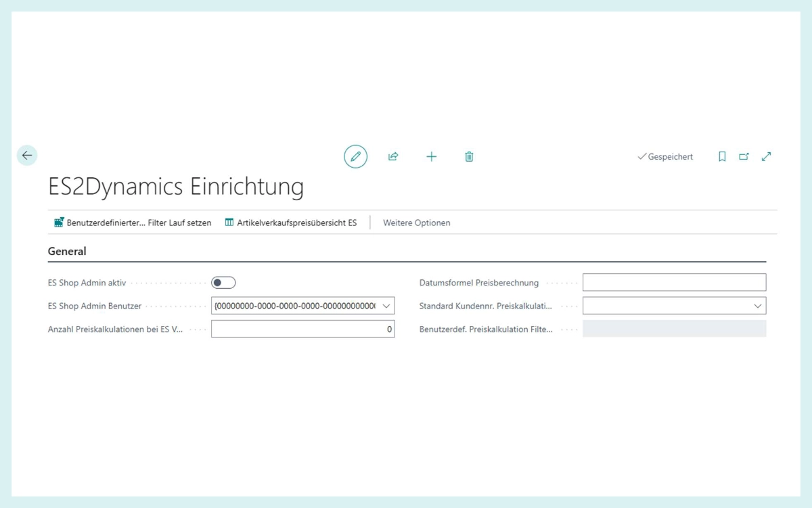Toggle ES Shop Admin aktiv switch

[x=223, y=283]
